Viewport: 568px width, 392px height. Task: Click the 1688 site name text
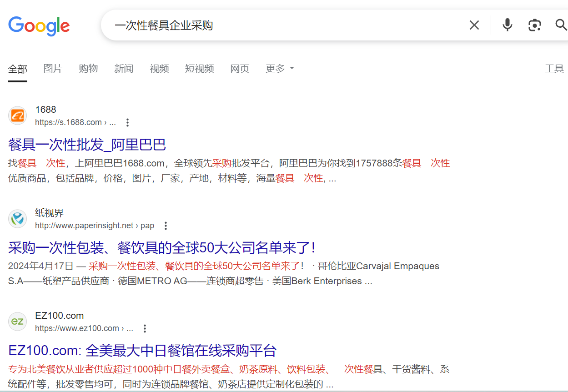point(45,110)
